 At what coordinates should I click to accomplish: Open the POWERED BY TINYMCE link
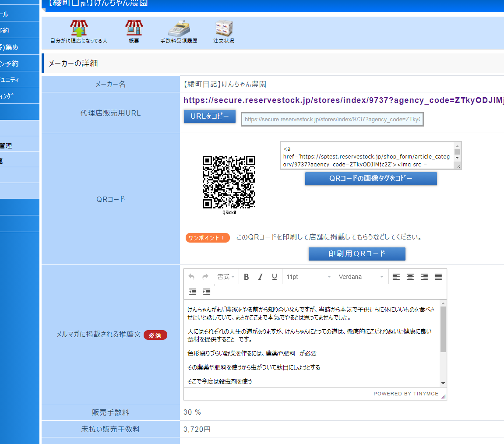click(405, 394)
